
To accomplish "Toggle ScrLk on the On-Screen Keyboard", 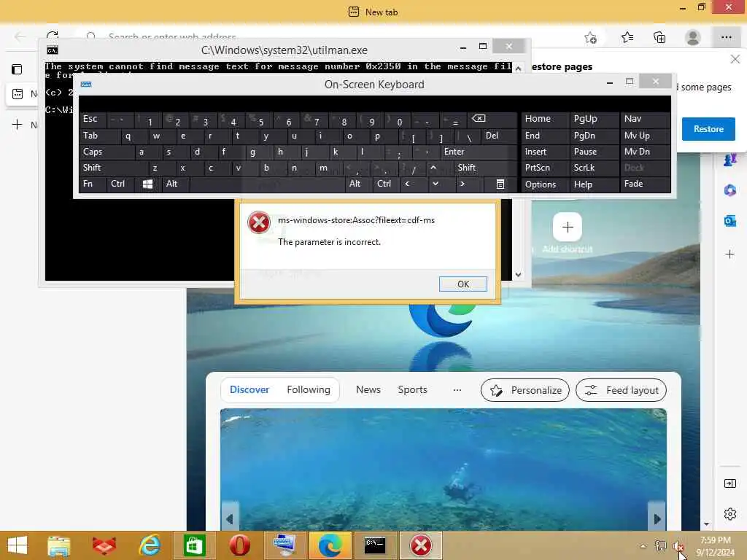I will pyautogui.click(x=594, y=168).
